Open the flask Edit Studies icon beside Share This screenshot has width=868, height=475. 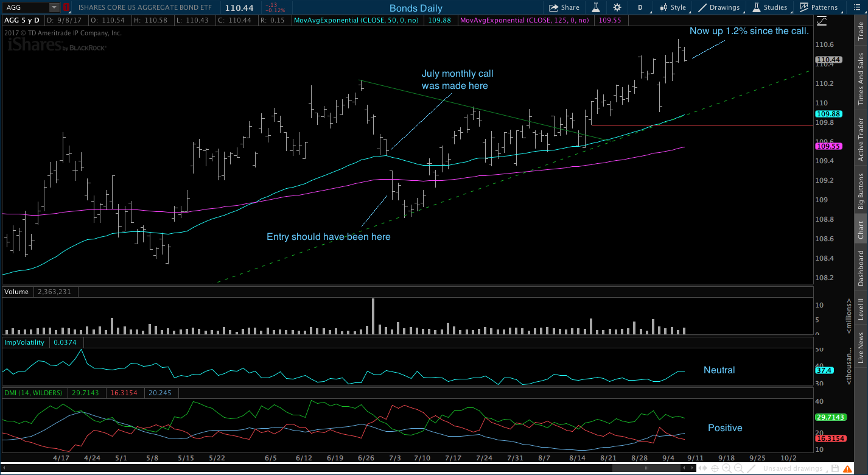click(x=596, y=7)
